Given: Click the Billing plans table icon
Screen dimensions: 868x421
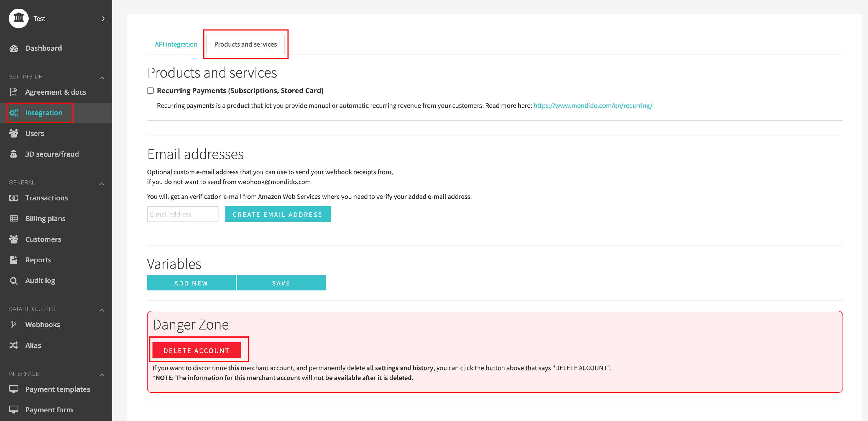Looking at the screenshot, I should (x=14, y=218).
